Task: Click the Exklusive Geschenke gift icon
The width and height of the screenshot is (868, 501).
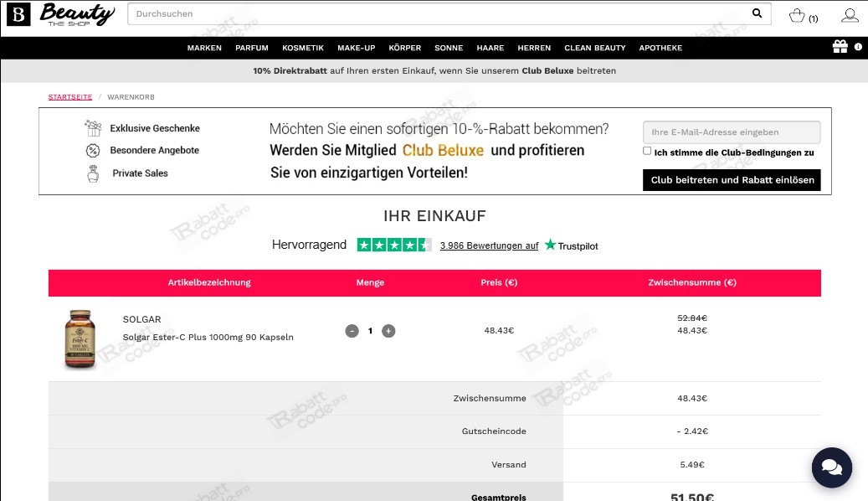Action: pyautogui.click(x=93, y=128)
